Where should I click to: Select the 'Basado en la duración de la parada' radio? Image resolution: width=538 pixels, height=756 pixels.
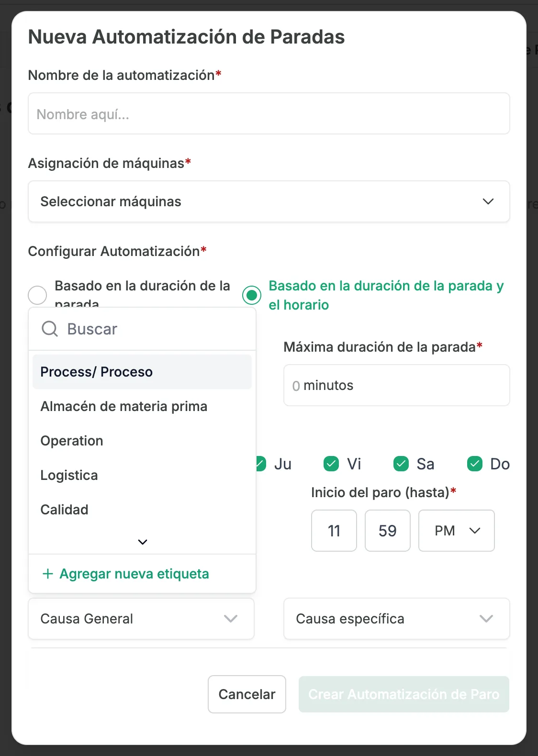click(37, 295)
